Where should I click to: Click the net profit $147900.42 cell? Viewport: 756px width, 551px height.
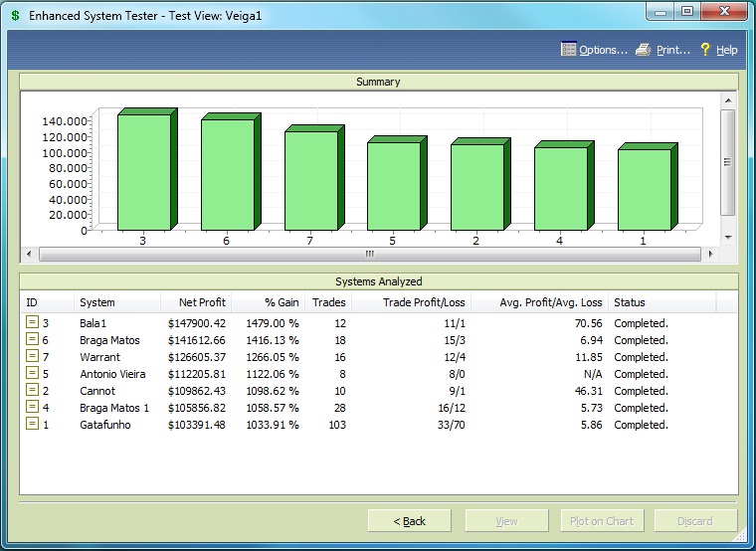point(197,323)
